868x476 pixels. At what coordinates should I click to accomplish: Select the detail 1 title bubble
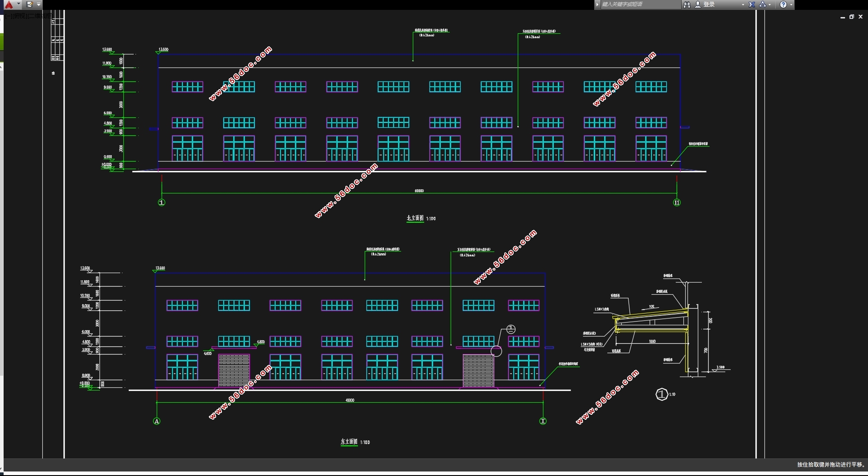pyautogui.click(x=661, y=395)
